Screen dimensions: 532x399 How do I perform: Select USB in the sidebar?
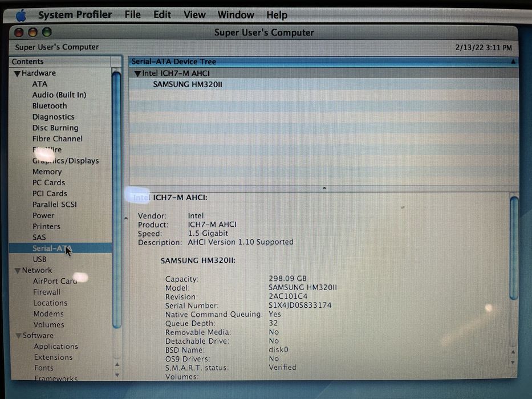(39, 259)
